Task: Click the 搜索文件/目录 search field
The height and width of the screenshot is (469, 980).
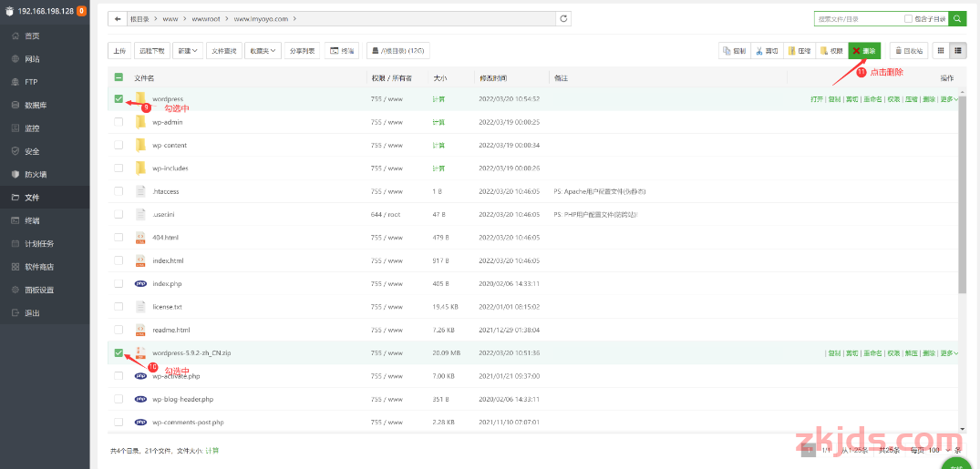Action: click(859, 19)
